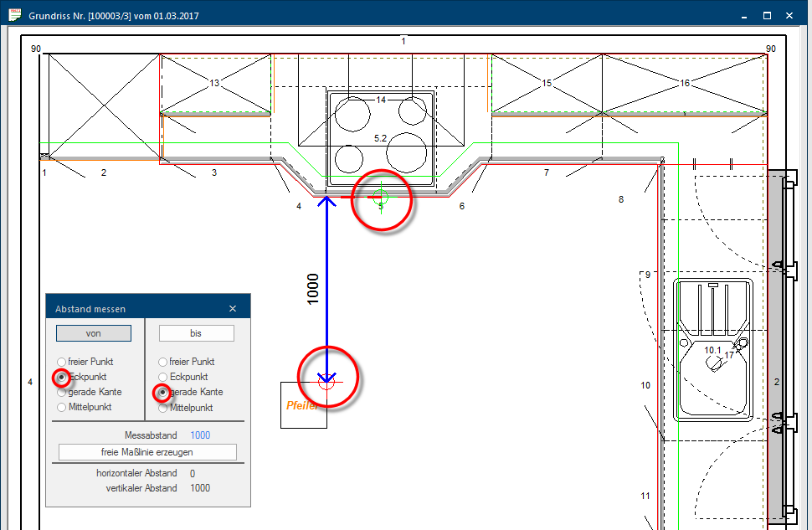Maximize the Grundriss window
The width and height of the screenshot is (812, 530).
767,15
